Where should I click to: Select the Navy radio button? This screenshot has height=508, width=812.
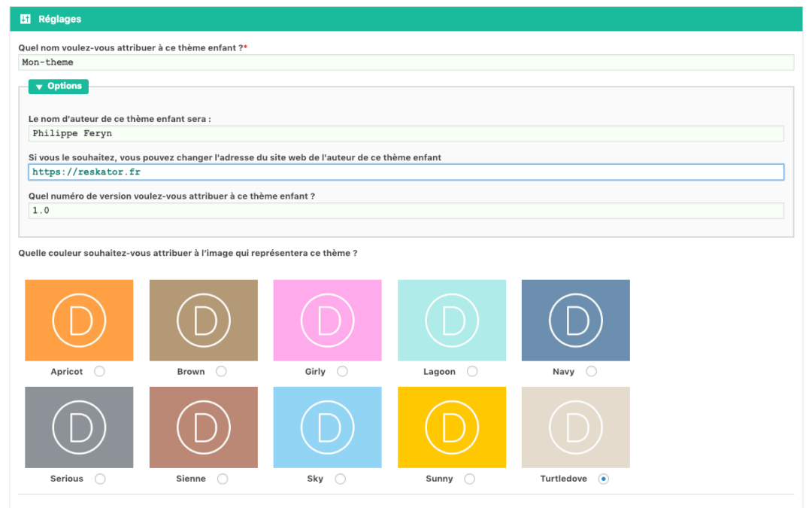coord(592,371)
